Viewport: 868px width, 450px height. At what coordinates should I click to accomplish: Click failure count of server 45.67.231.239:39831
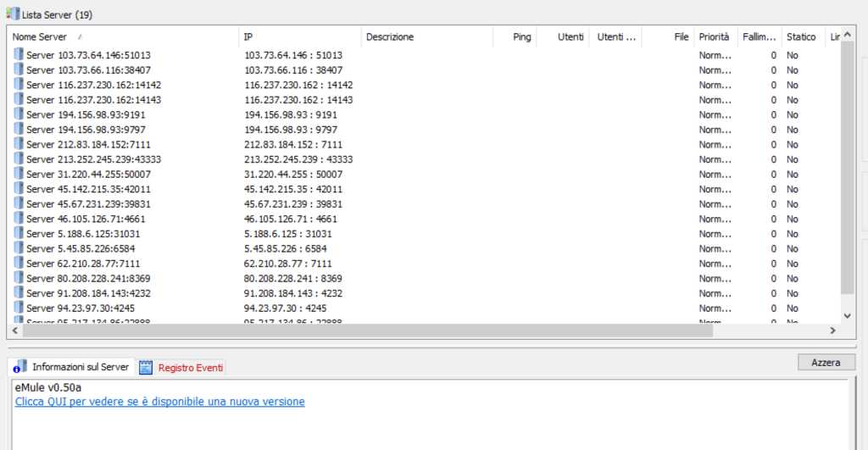[773, 204]
